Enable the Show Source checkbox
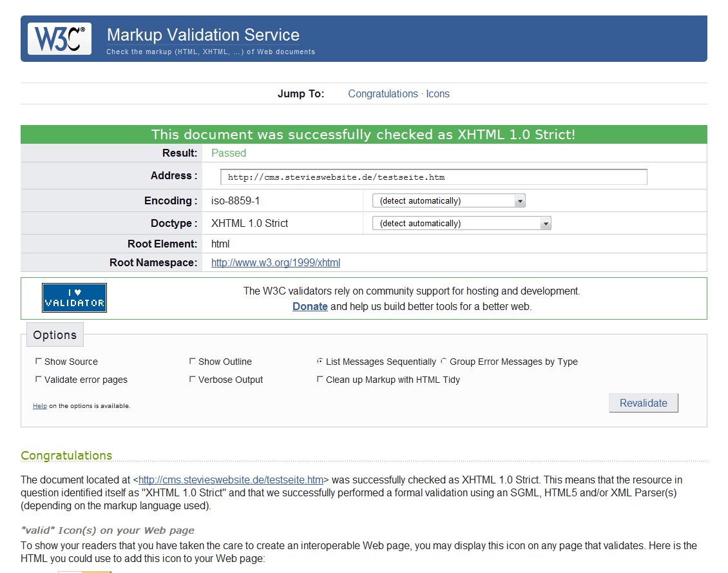The image size is (728, 573). 39,361
